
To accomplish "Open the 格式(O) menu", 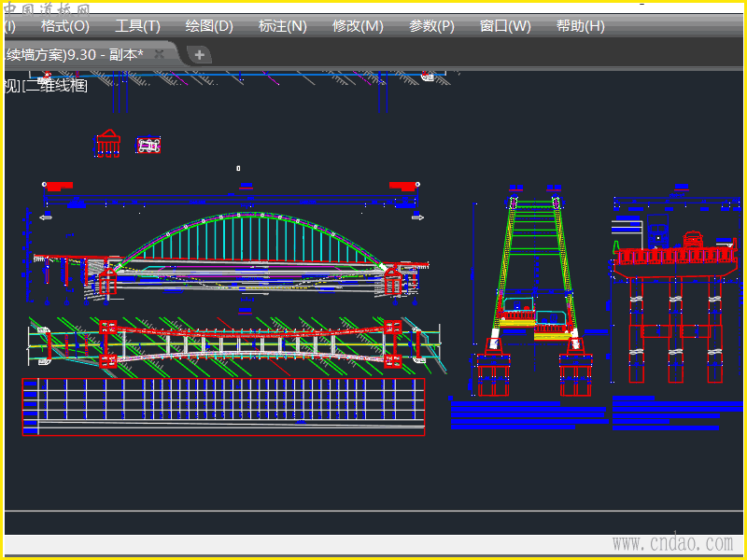I will (x=64, y=26).
